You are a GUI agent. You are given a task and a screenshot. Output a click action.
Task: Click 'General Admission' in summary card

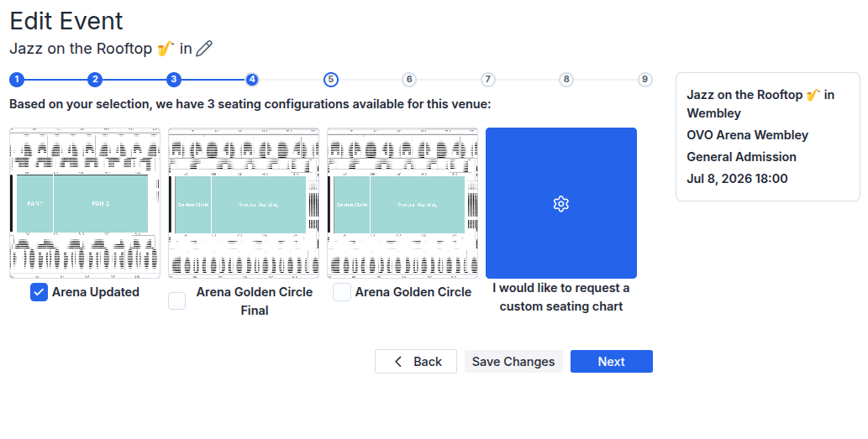tap(741, 157)
